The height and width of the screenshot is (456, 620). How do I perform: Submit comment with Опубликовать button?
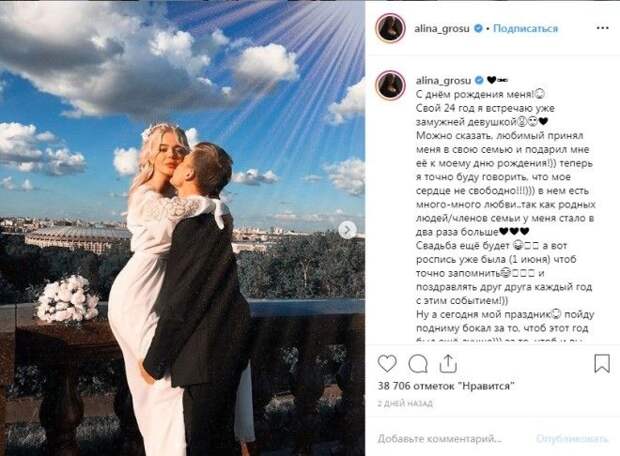[x=572, y=438]
